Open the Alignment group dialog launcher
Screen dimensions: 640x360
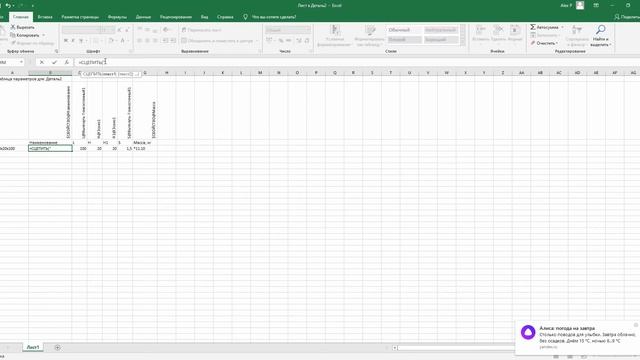coord(260,51)
